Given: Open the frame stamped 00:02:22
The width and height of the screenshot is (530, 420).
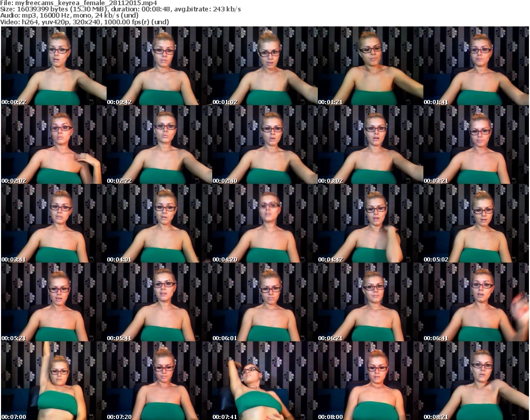Looking at the screenshot, I should 159,144.
